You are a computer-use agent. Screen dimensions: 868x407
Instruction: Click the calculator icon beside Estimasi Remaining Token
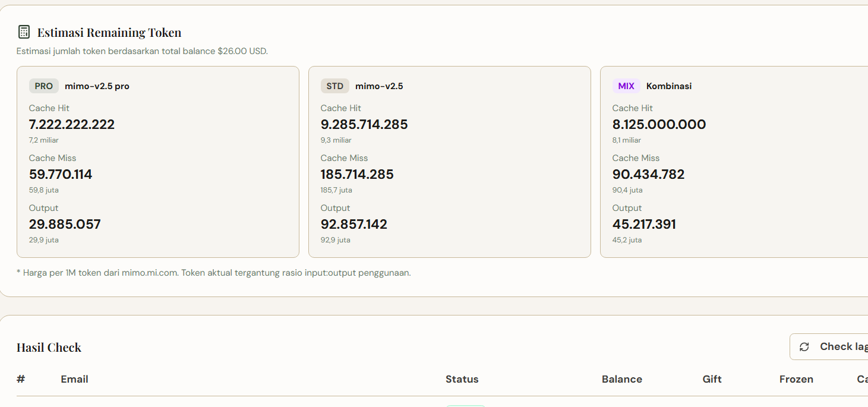(x=24, y=32)
